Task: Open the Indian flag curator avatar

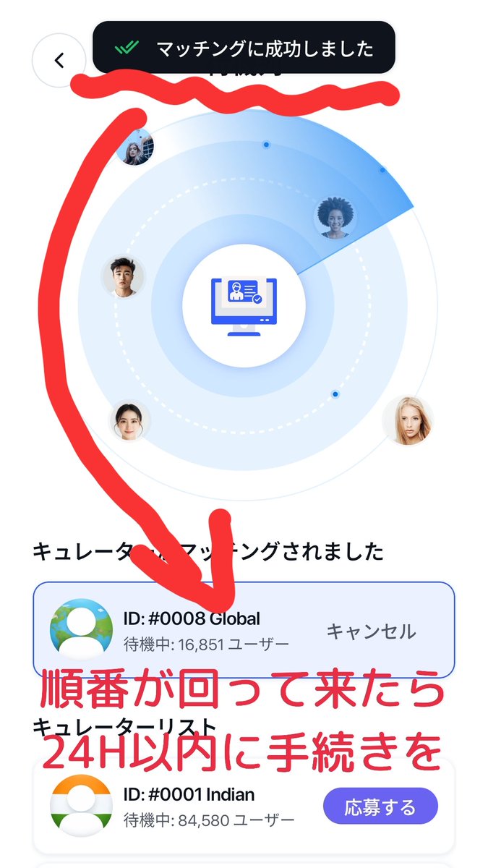Action: tap(81, 806)
